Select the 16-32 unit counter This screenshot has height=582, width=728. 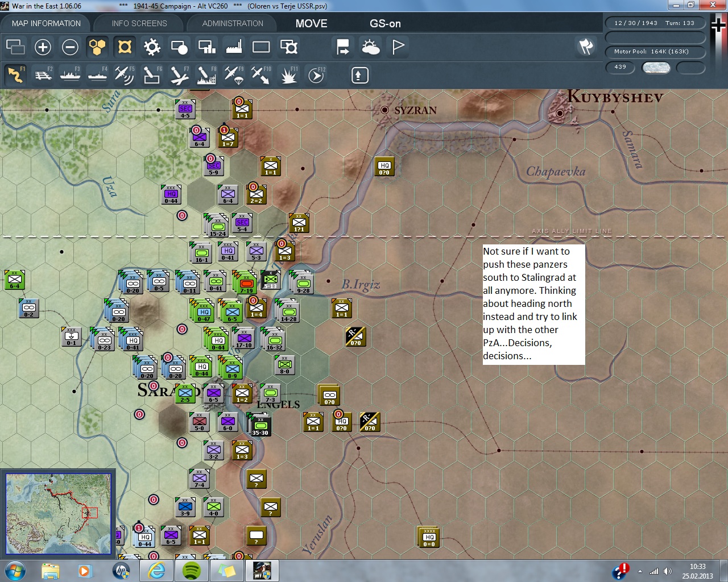pyautogui.click(x=274, y=339)
